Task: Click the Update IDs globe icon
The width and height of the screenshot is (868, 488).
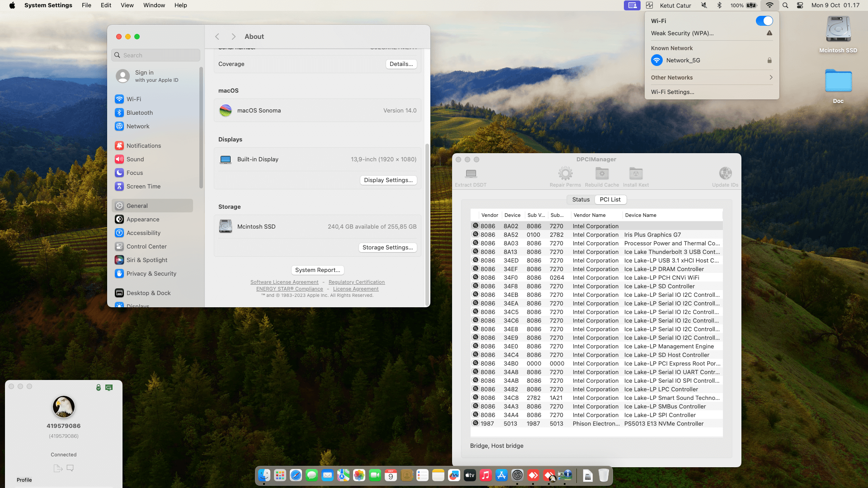Action: (725, 174)
